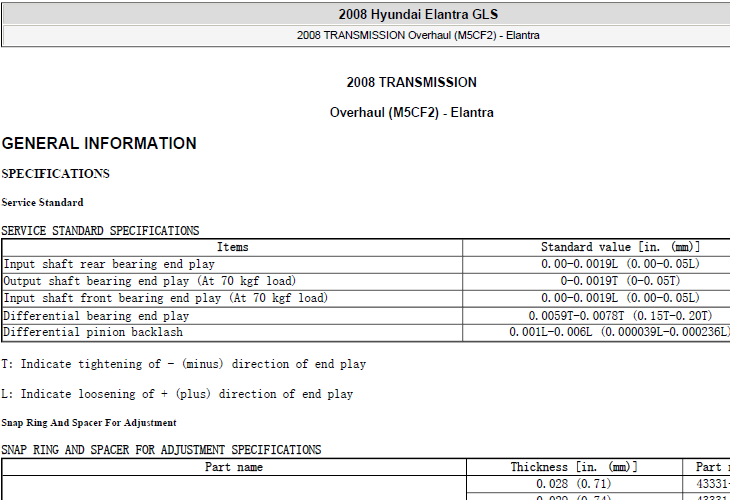Click the 'Items' column header
Image resolution: width=730 pixels, height=500 pixels.
[232, 247]
